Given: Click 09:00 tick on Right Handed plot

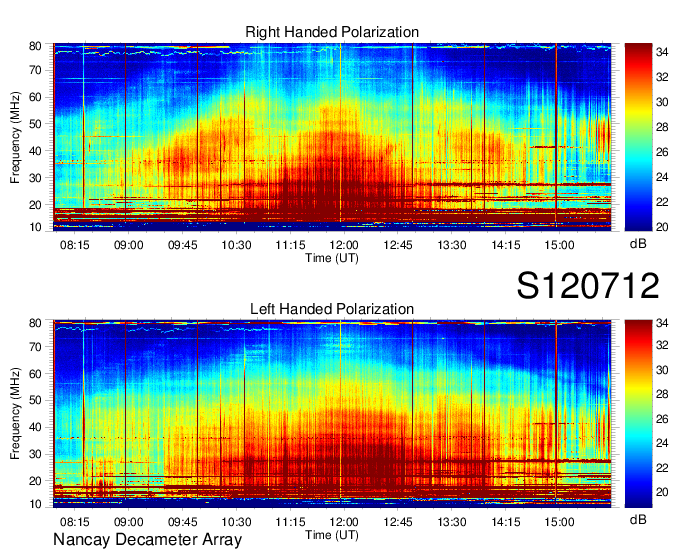Looking at the screenshot, I should [128, 245].
